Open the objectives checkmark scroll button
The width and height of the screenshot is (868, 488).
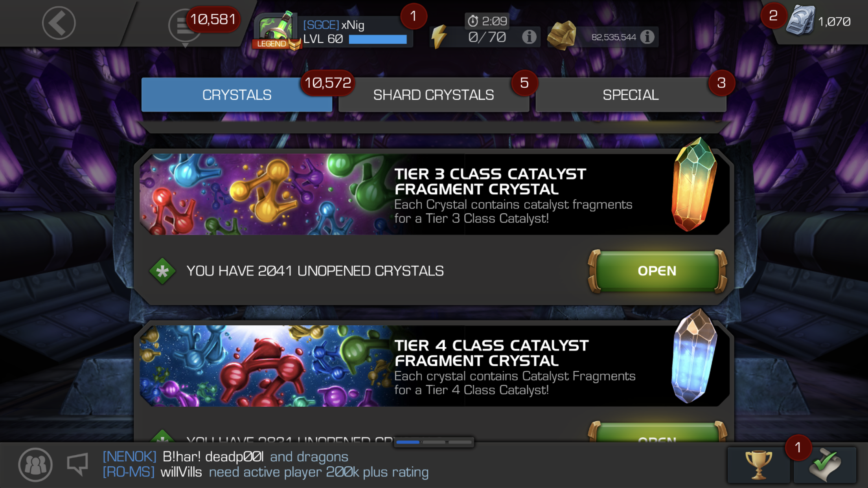coord(825,465)
